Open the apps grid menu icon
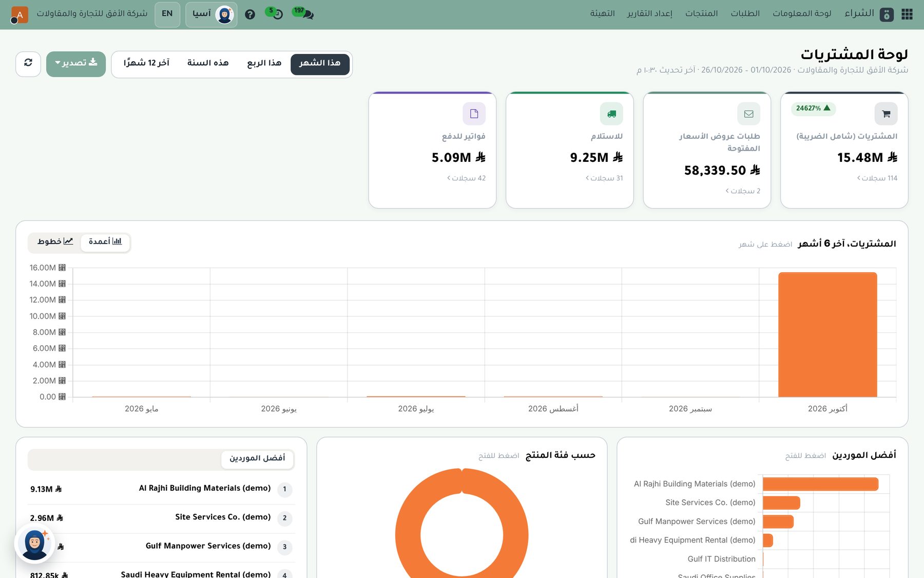Viewport: 924px width, 578px height. coord(907,14)
